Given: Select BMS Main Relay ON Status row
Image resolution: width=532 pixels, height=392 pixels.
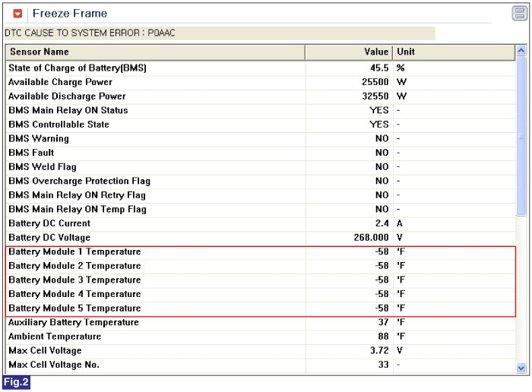Looking at the screenshot, I should point(261,111).
